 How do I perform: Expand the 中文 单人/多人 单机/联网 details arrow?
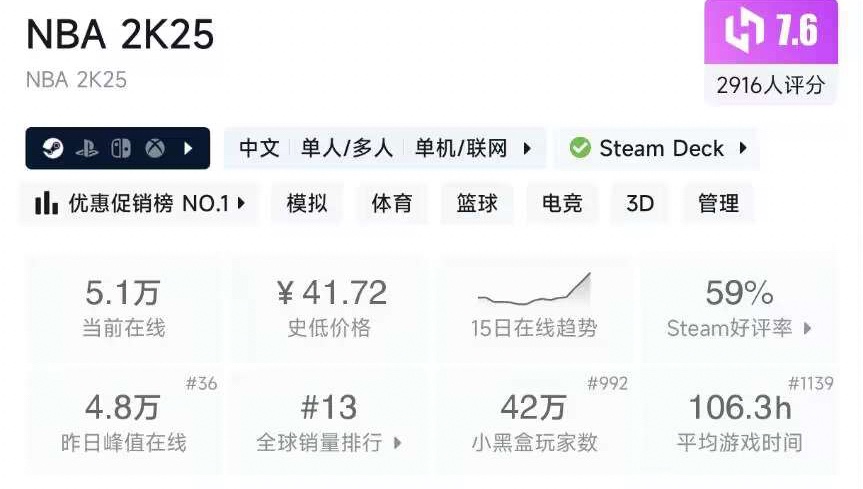coord(527,148)
